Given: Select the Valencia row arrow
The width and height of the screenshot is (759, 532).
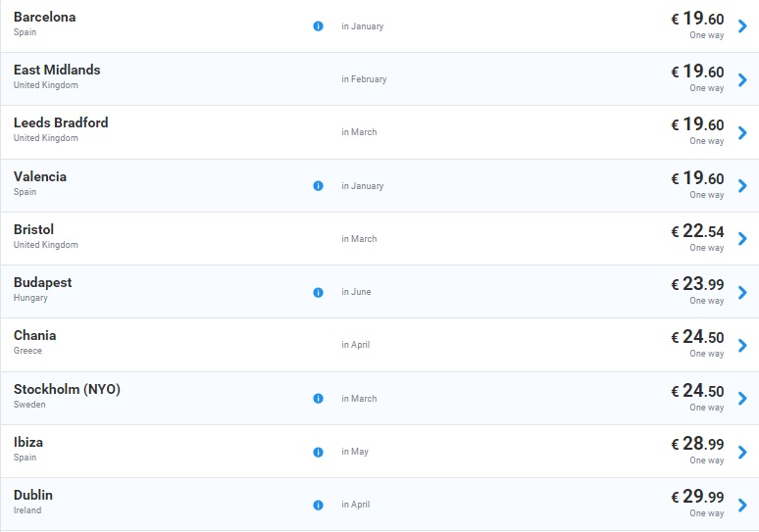Looking at the screenshot, I should (742, 186).
